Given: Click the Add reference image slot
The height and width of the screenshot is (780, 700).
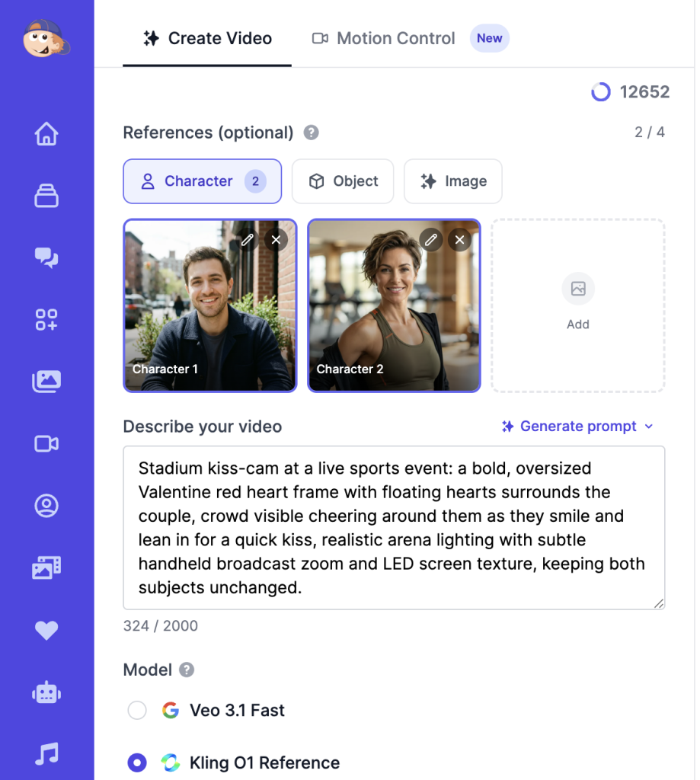Looking at the screenshot, I should click(577, 305).
